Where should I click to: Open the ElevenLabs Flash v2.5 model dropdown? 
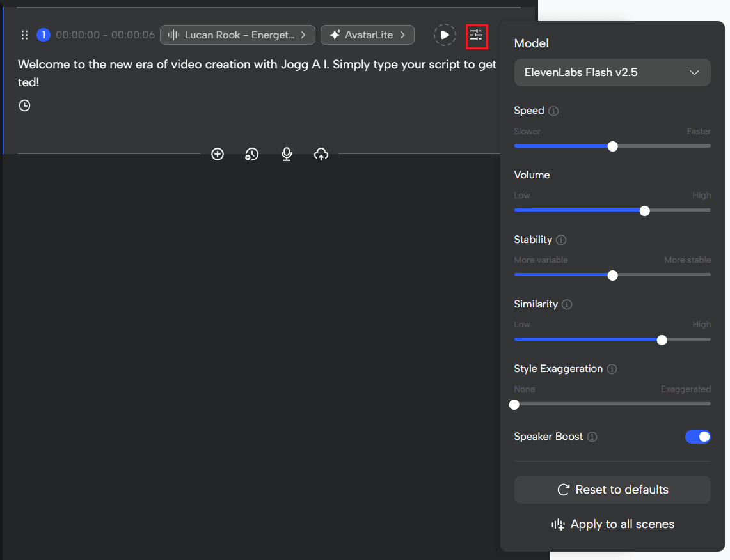612,73
